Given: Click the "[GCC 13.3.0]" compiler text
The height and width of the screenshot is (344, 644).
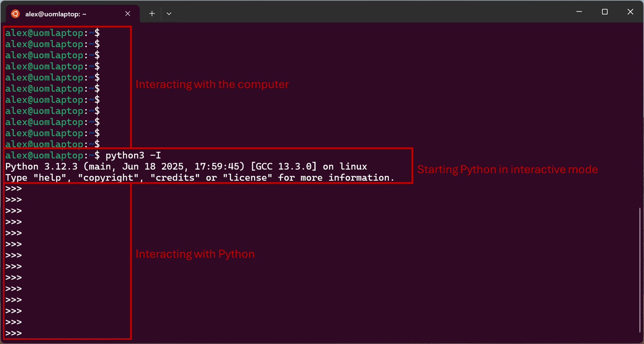Looking at the screenshot, I should [x=283, y=167].
